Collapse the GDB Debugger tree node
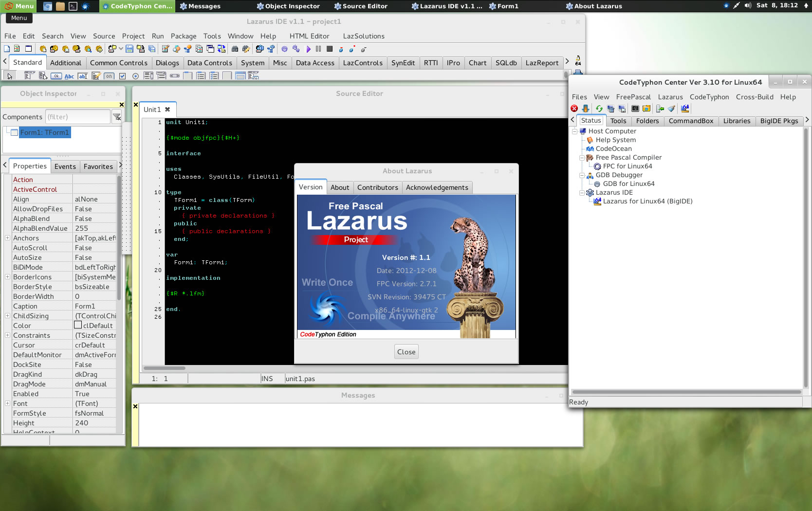This screenshot has width=812, height=511. pyautogui.click(x=582, y=175)
